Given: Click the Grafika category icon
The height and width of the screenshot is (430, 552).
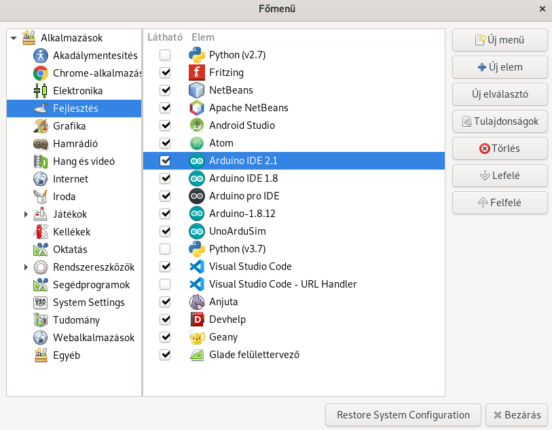Looking at the screenshot, I should point(40,126).
